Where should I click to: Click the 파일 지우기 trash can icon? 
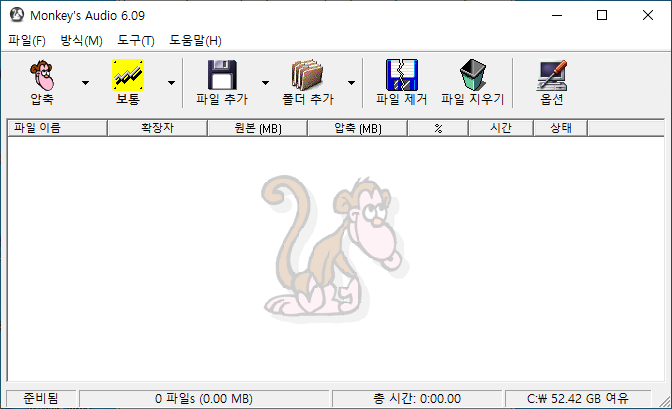pyautogui.click(x=473, y=75)
